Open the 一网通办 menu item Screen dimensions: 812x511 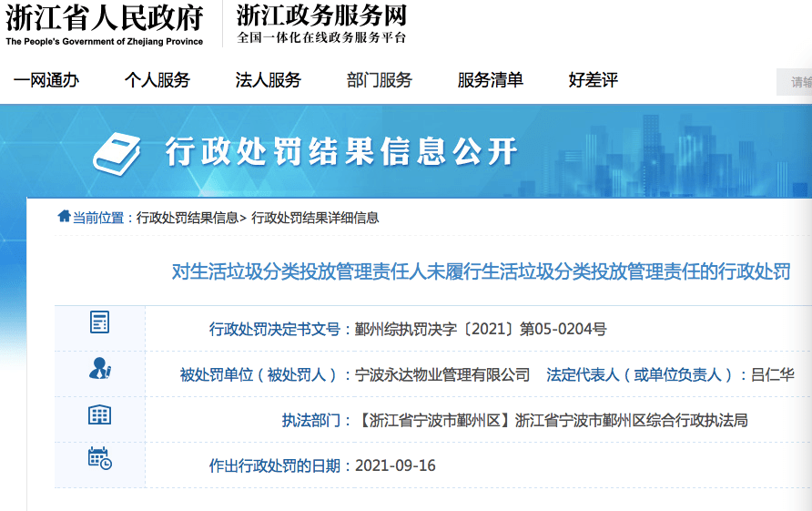tap(46, 80)
